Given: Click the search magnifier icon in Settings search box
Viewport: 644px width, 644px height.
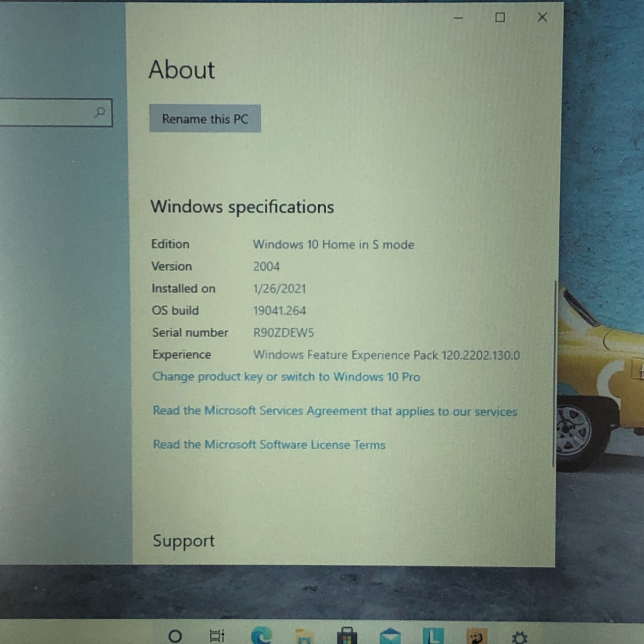Looking at the screenshot, I should (100, 112).
